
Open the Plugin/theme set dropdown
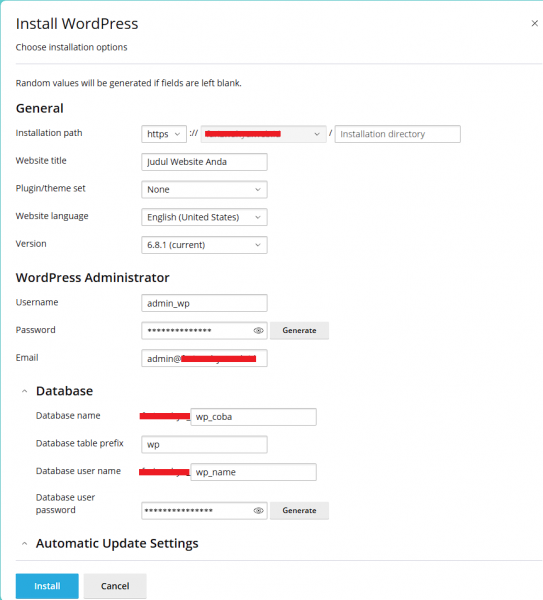click(x=204, y=189)
